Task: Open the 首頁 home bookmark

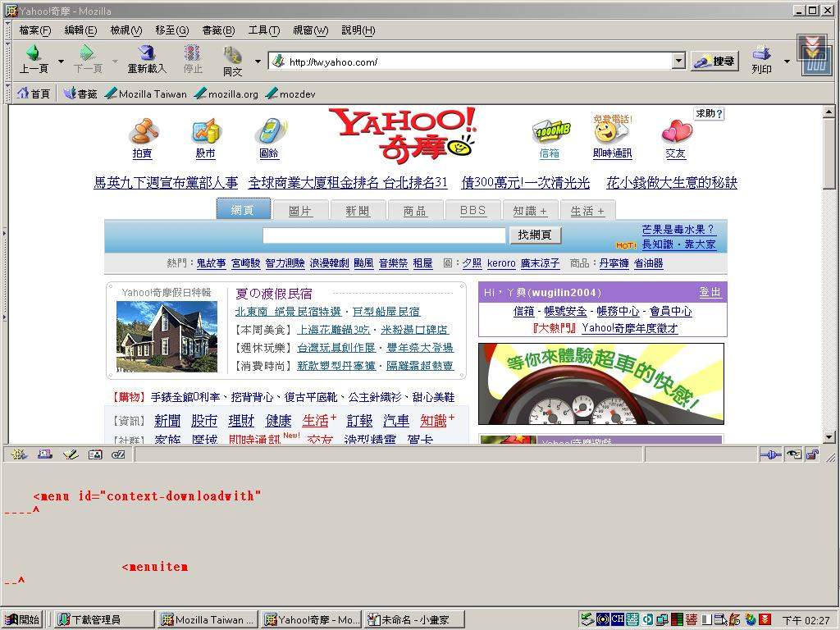Action: click(33, 94)
